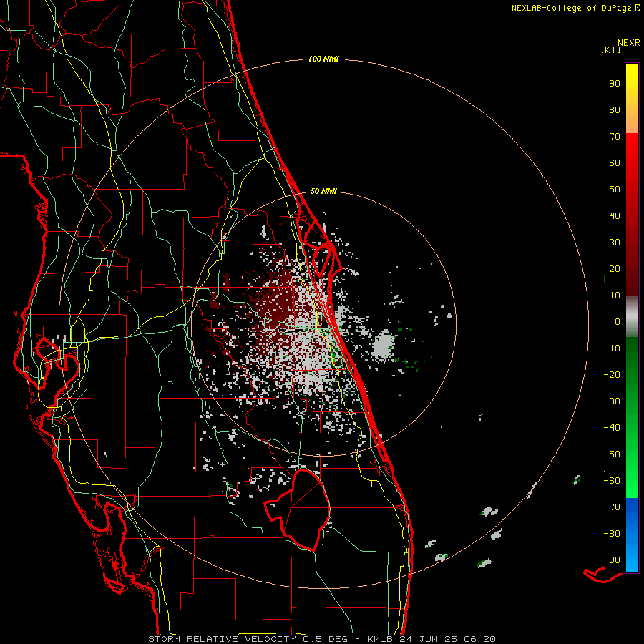The width and height of the screenshot is (644, 644).
Task: Click the 0 value on velocity scale
Action: [618, 322]
